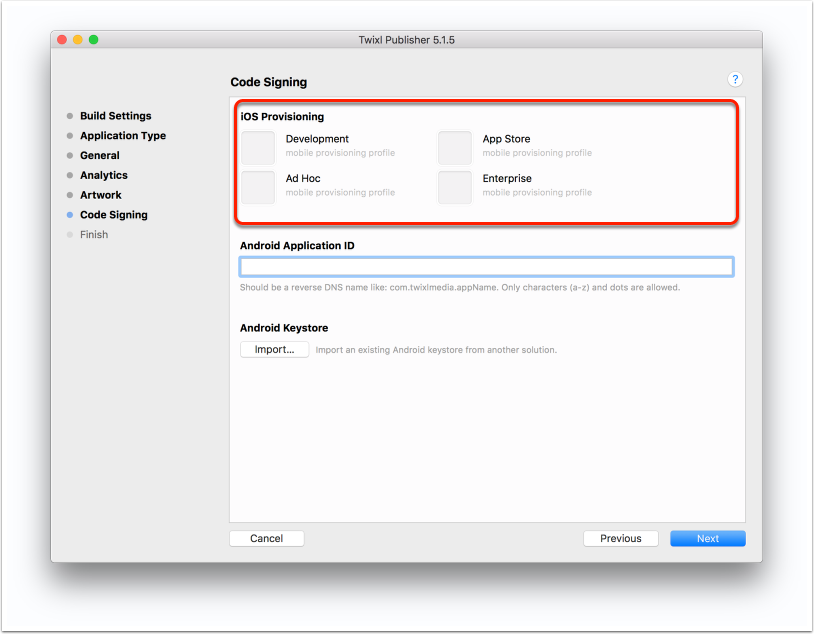This screenshot has height=634, width=814.
Task: Open the Artwork step
Action: tap(100, 195)
